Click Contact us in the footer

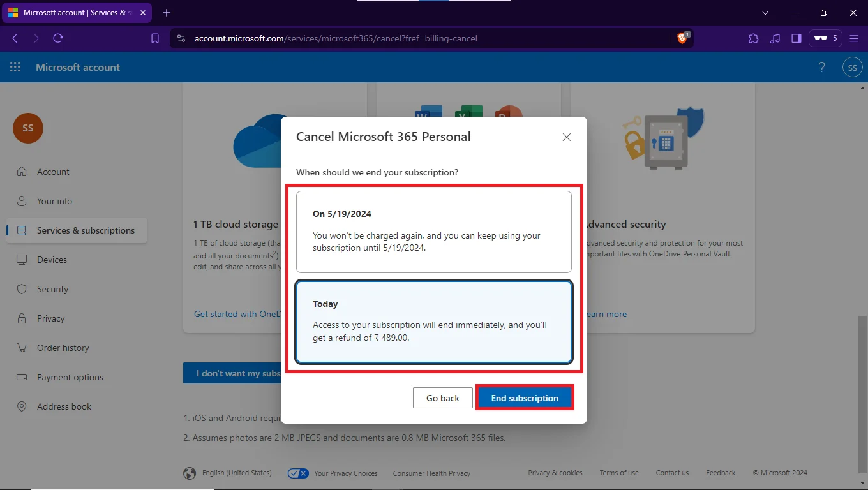pos(672,473)
